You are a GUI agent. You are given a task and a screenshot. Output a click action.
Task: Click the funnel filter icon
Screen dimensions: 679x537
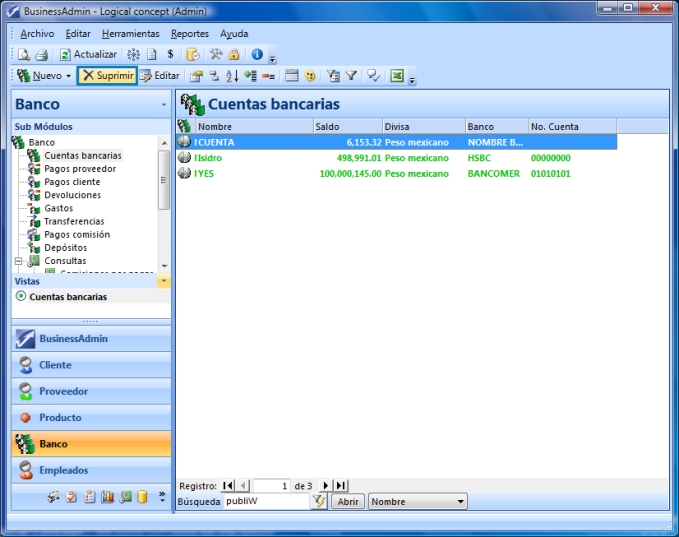(x=351, y=76)
